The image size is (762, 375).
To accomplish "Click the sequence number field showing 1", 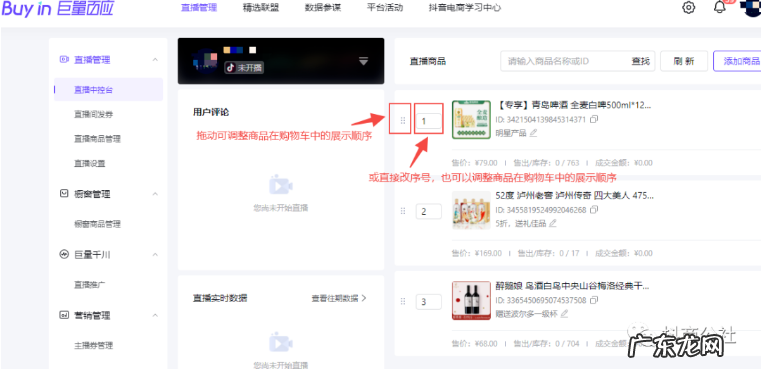I will [429, 120].
